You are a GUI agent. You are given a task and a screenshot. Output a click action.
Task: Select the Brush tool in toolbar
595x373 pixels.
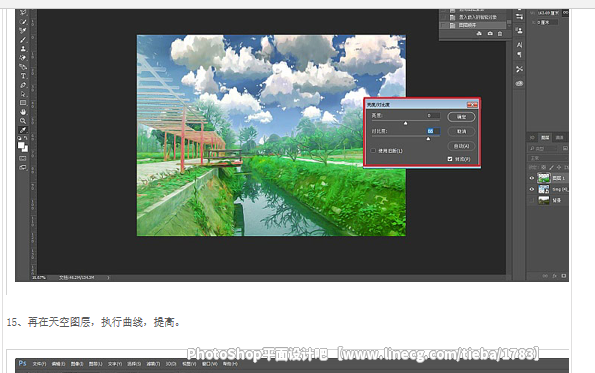click(x=23, y=40)
